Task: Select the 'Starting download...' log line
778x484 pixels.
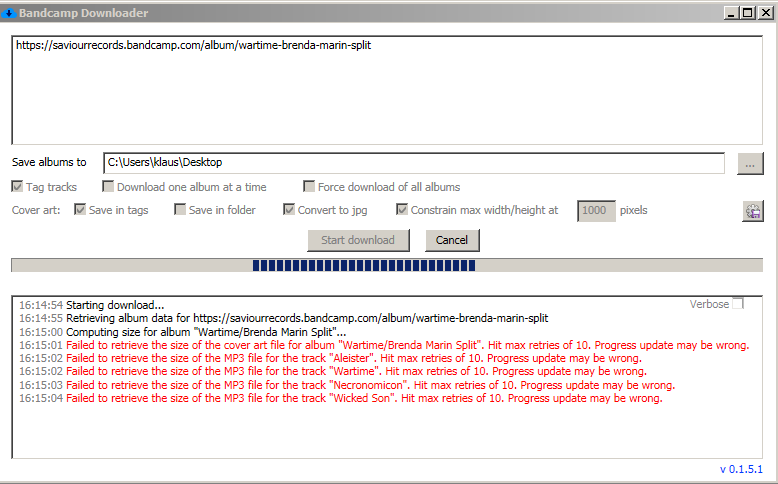Action: (91, 305)
